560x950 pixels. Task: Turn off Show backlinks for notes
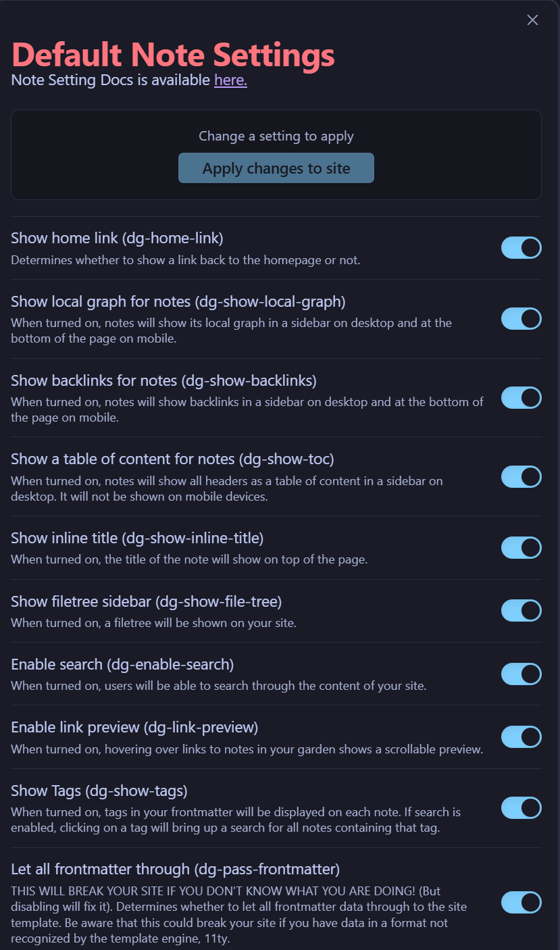[521, 398]
